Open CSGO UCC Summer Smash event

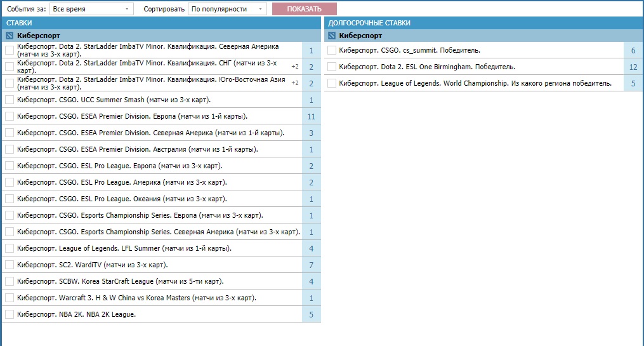click(x=114, y=100)
